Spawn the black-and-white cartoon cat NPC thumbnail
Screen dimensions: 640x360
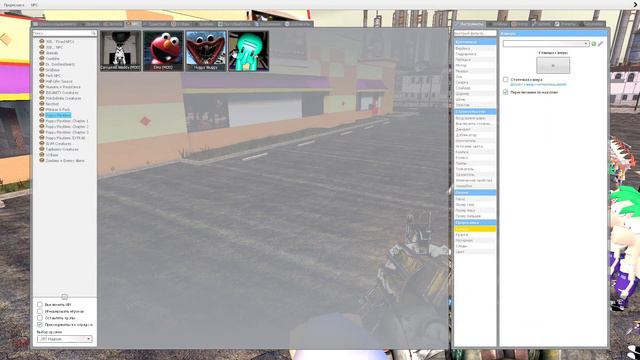tap(121, 51)
